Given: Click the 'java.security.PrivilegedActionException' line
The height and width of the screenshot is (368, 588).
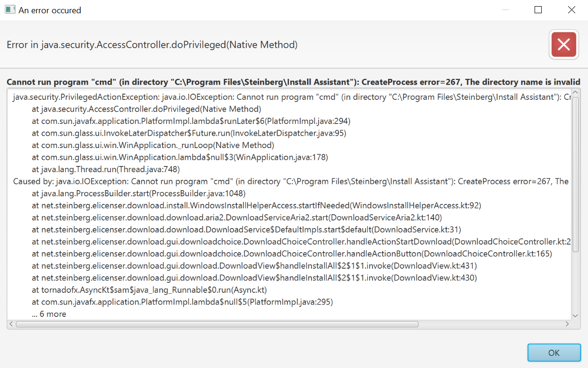Looking at the screenshot, I should coord(292,97).
